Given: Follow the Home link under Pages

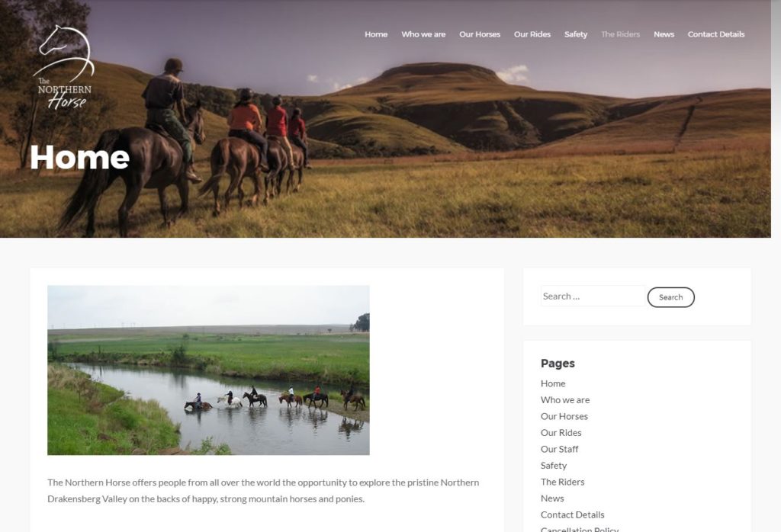Looking at the screenshot, I should (x=553, y=383).
